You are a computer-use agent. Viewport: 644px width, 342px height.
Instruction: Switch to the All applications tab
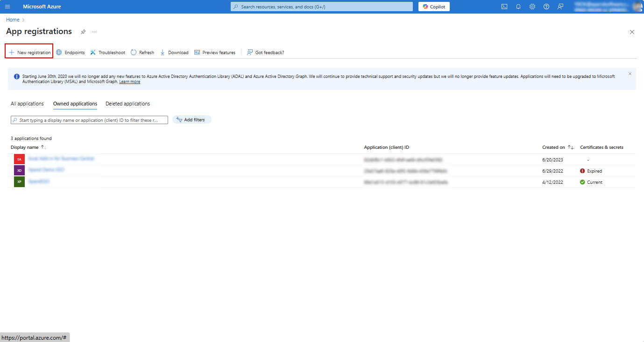click(x=27, y=104)
